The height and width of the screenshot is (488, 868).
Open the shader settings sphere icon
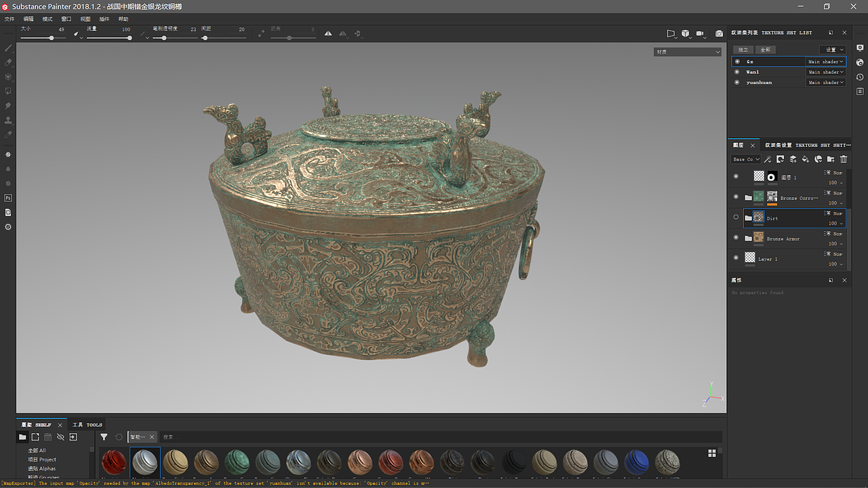(860, 62)
